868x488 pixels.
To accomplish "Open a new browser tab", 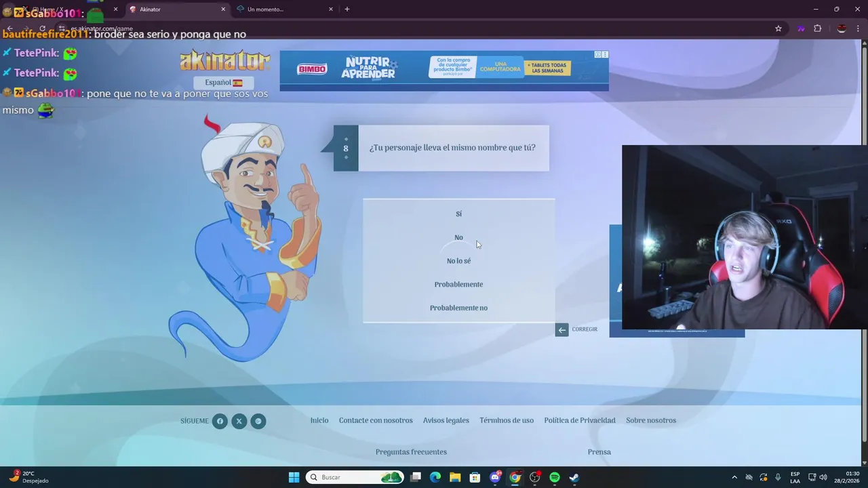I will (x=347, y=9).
